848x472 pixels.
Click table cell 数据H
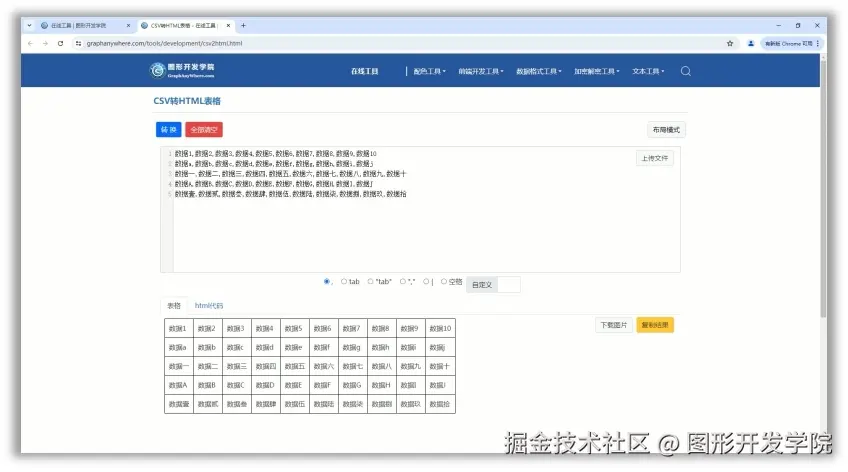pos(381,385)
